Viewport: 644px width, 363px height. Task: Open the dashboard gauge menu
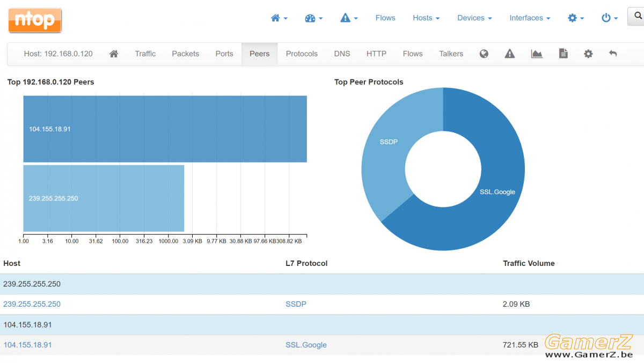pos(314,18)
